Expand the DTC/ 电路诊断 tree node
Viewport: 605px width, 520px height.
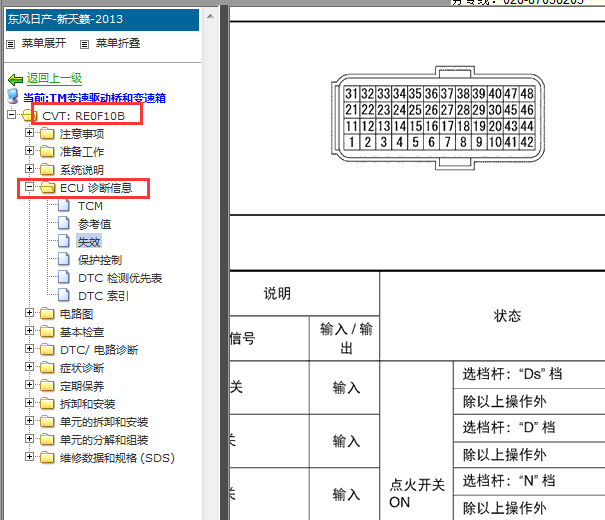(x=29, y=349)
